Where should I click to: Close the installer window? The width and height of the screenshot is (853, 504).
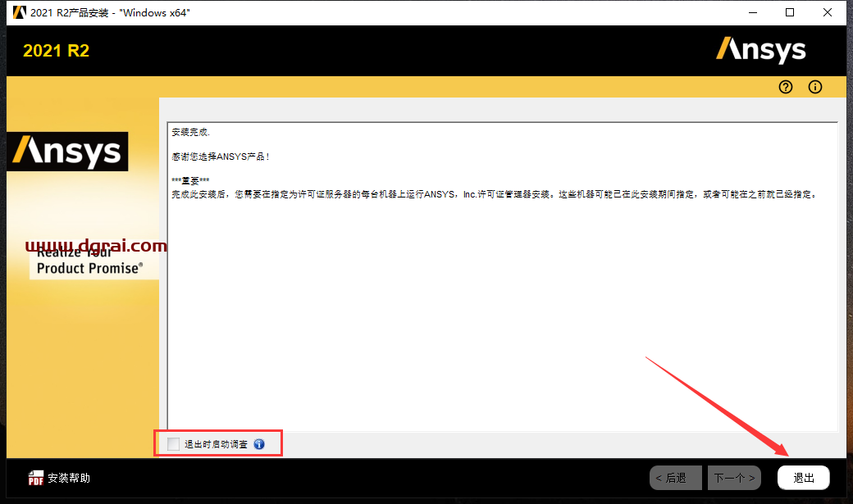pyautogui.click(x=828, y=12)
